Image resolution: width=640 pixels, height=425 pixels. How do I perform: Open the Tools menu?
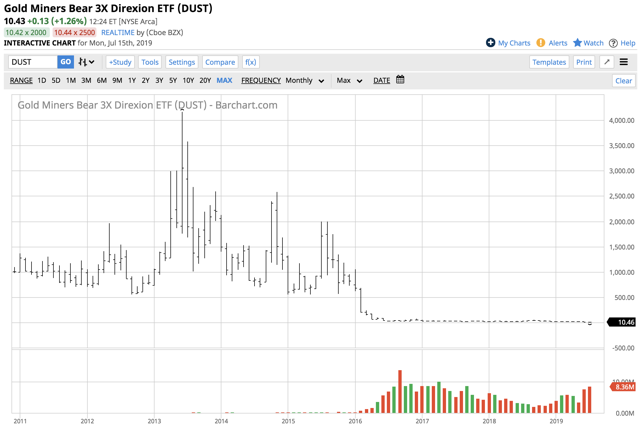point(150,62)
